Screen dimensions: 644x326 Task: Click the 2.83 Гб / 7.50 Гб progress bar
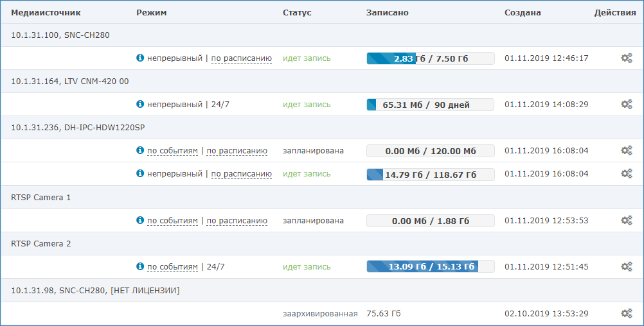[430, 58]
